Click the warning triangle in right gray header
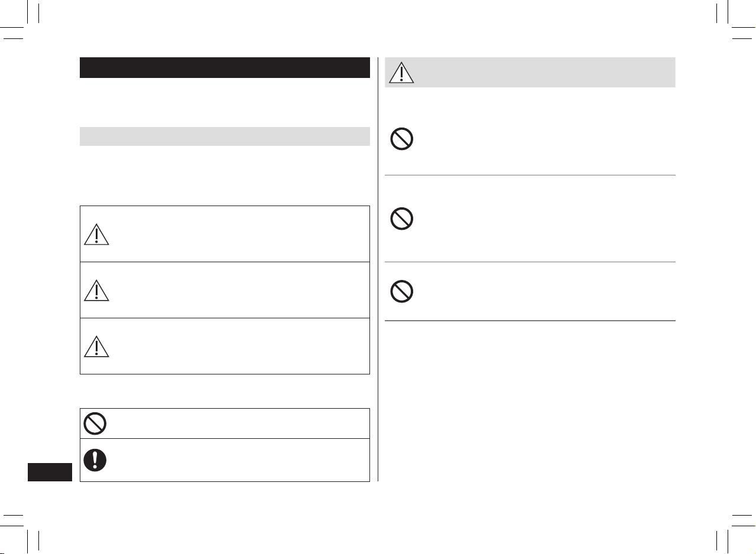 pos(401,72)
